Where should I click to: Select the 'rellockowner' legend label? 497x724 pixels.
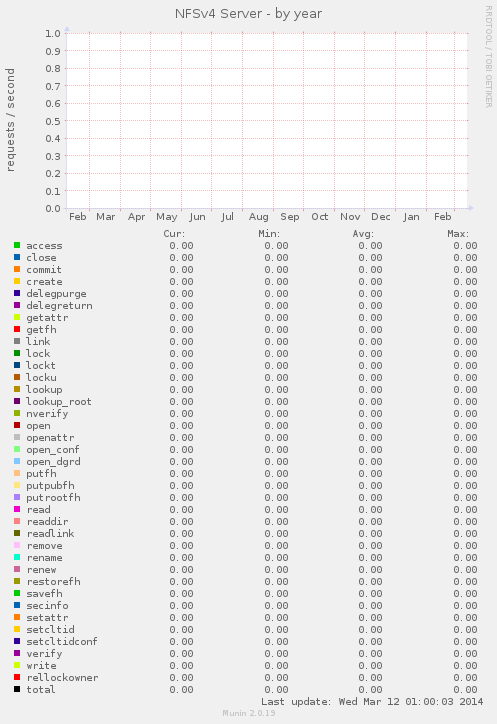(x=62, y=678)
